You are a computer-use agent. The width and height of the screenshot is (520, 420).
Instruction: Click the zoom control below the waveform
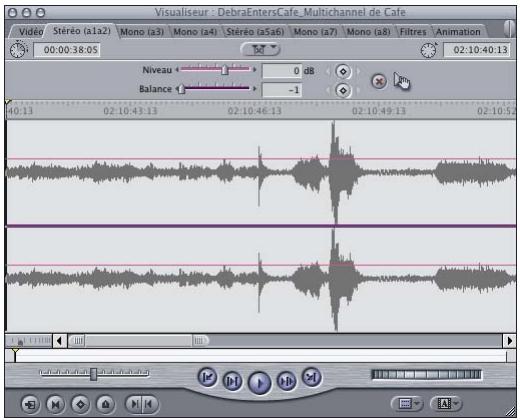[29, 341]
